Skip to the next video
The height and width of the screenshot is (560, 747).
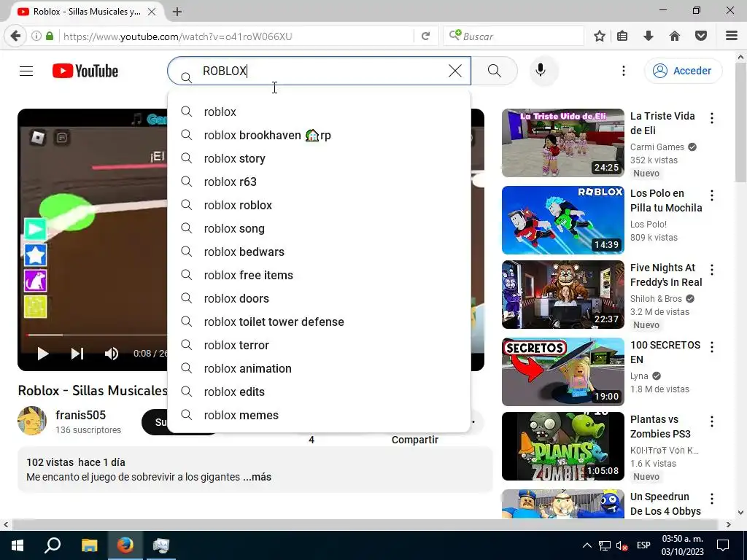click(77, 354)
